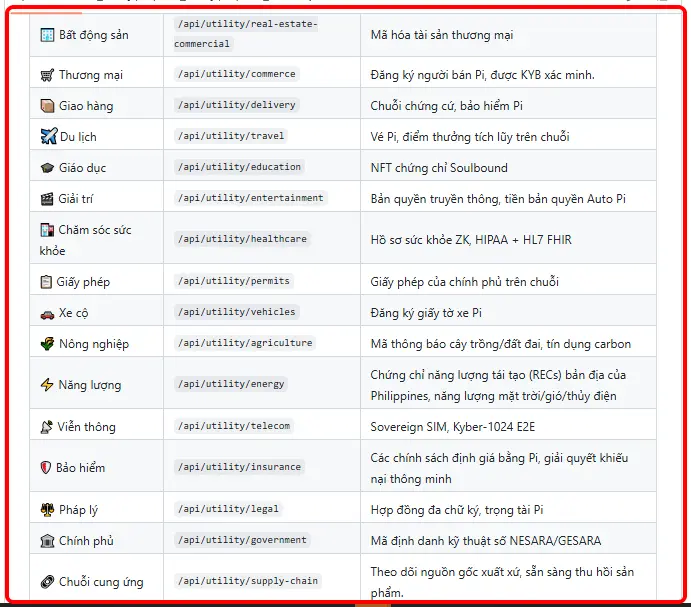Select the /api/utility/telecom endpoint text
The image size is (691, 607).
click(234, 426)
